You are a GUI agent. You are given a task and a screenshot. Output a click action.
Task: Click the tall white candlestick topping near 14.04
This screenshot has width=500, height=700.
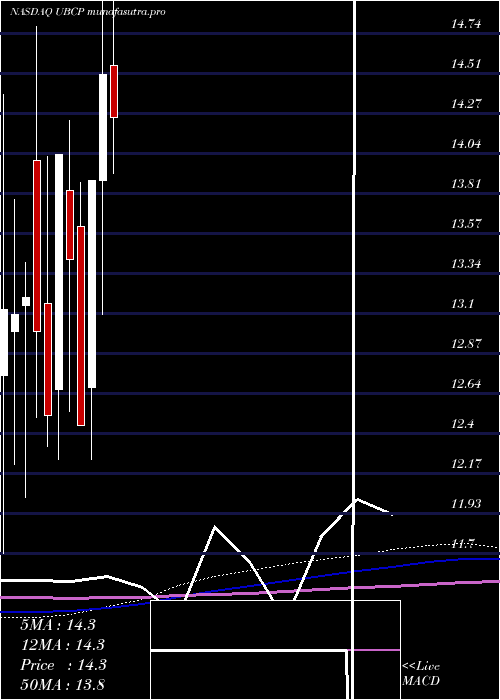(x=59, y=272)
